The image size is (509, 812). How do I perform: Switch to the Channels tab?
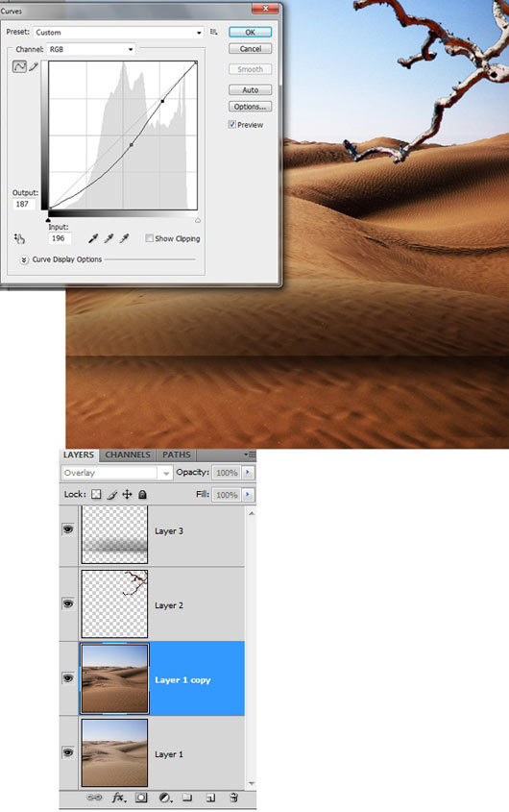(x=128, y=455)
